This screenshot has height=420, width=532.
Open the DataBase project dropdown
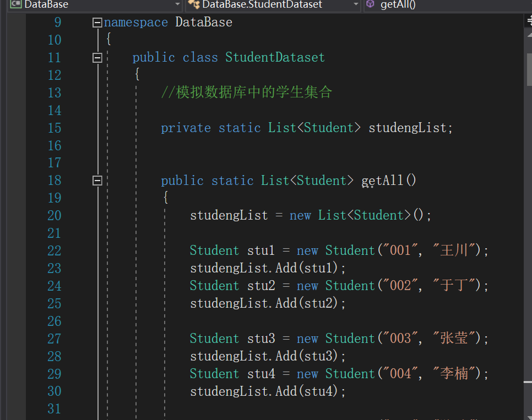pos(177,5)
